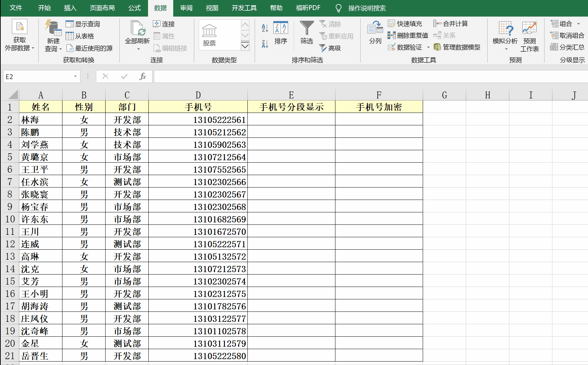Select phone number cell 13101682569

tap(198, 219)
